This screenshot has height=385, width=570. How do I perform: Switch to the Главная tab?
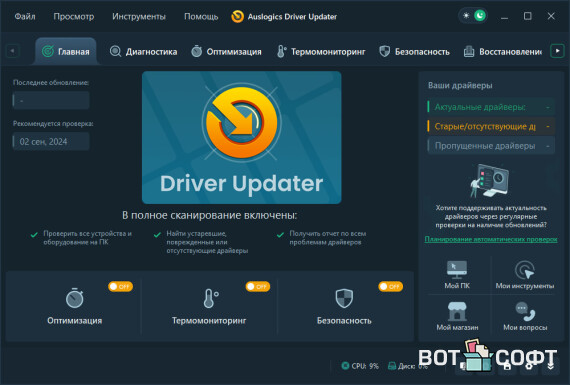66,51
